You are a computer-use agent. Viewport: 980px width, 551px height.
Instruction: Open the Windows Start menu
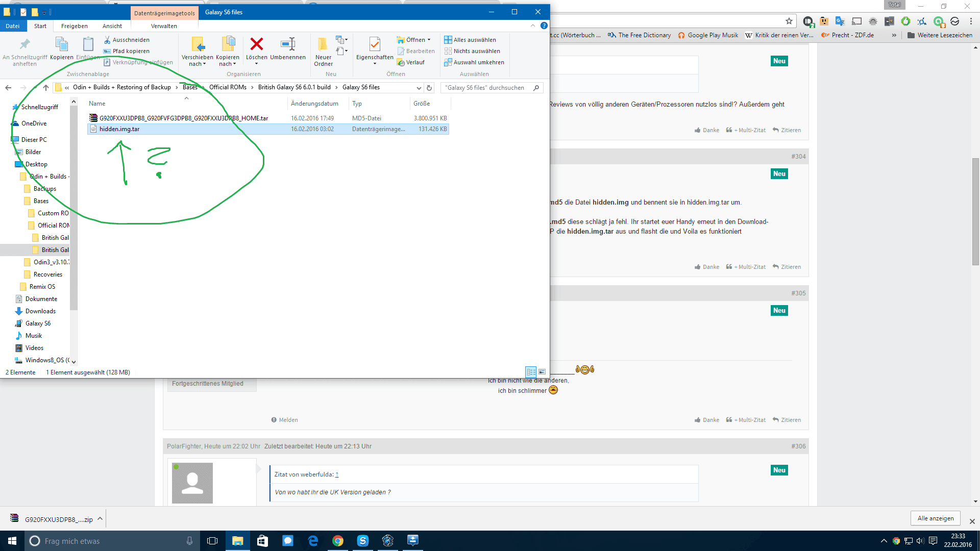point(12,541)
